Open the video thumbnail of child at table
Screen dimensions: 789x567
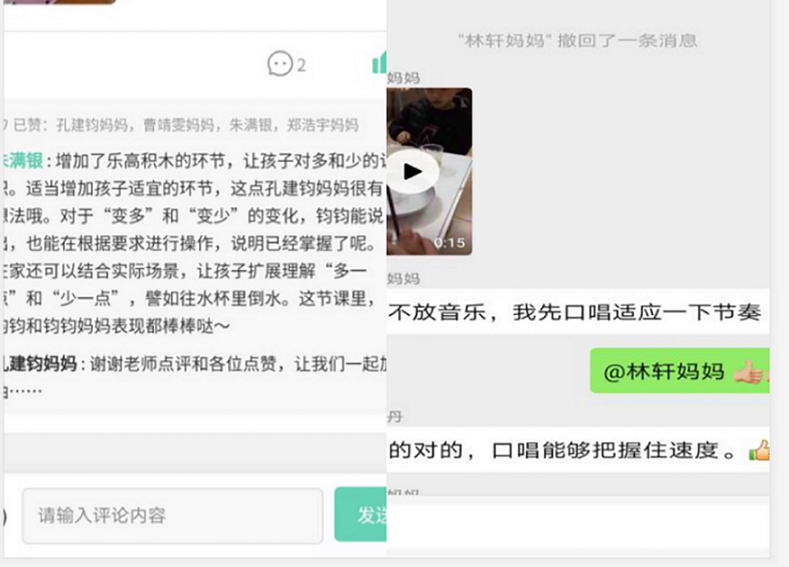click(x=429, y=171)
